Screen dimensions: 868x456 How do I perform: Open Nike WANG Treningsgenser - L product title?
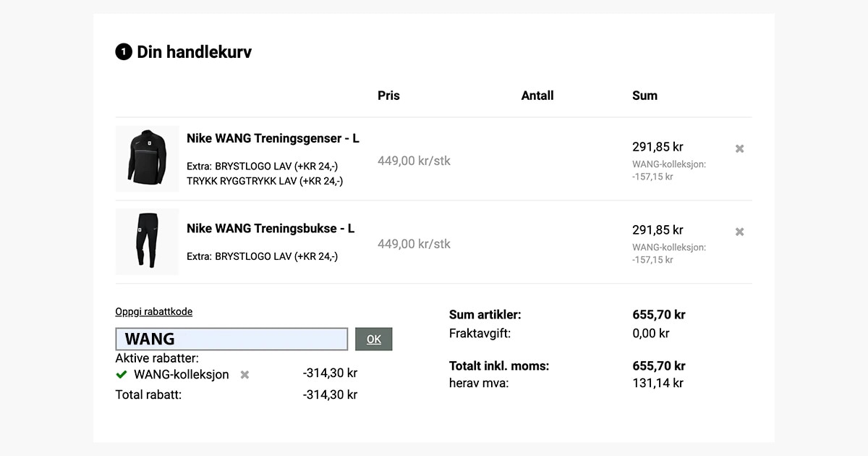coord(273,138)
